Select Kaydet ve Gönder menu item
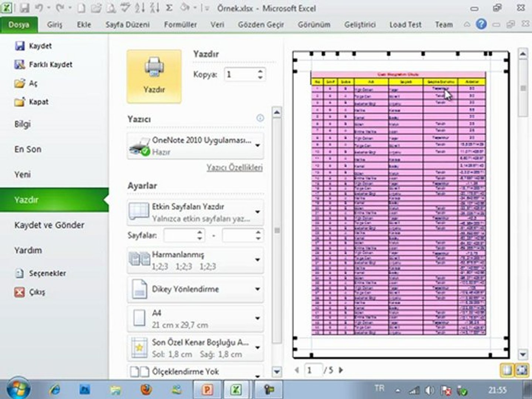The image size is (532, 399). (49, 225)
